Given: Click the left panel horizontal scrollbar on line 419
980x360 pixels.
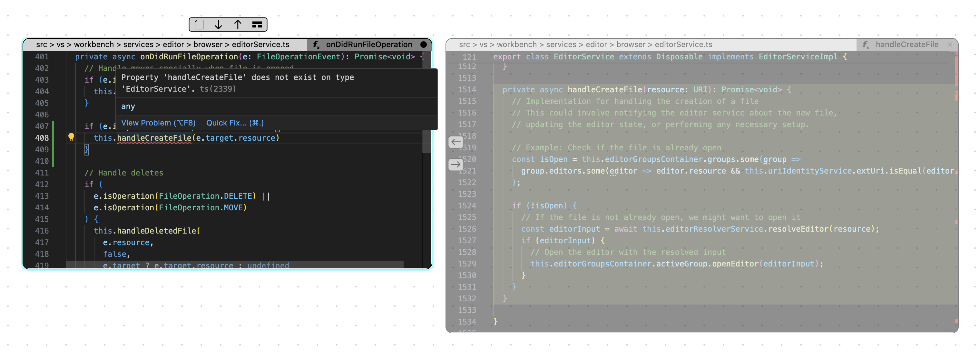Looking at the screenshot, I should pos(235,265).
